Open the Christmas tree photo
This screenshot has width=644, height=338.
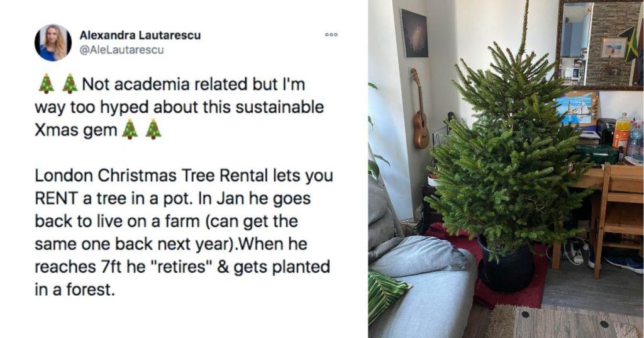coord(506,169)
